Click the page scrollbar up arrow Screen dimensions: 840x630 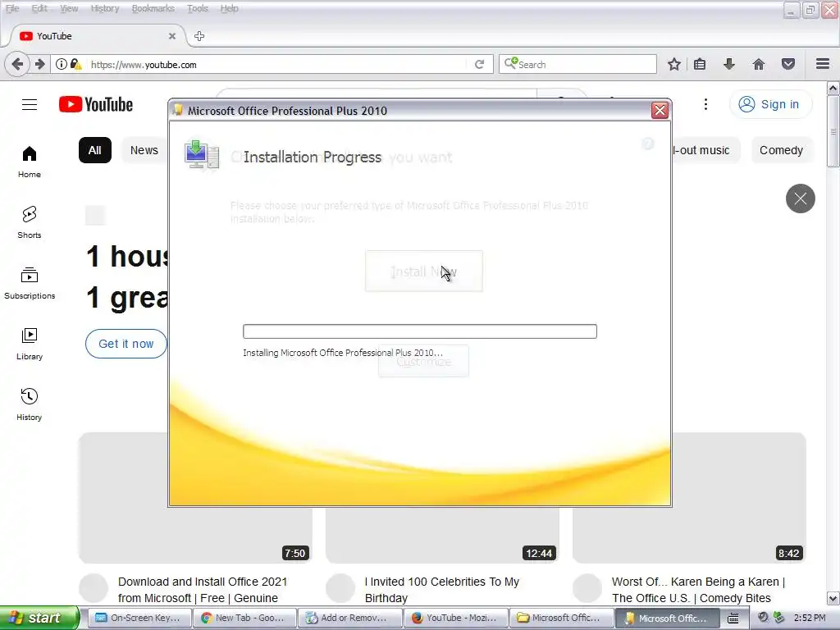[x=833, y=88]
